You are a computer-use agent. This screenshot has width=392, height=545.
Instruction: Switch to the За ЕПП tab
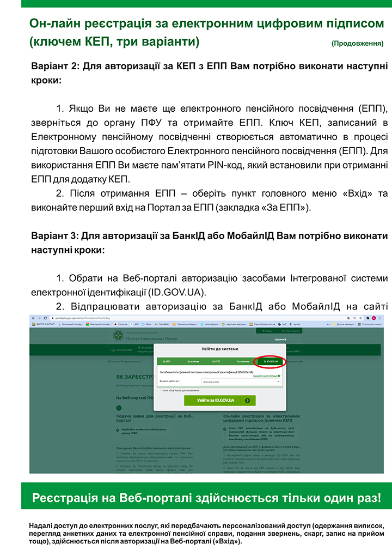click(216, 361)
